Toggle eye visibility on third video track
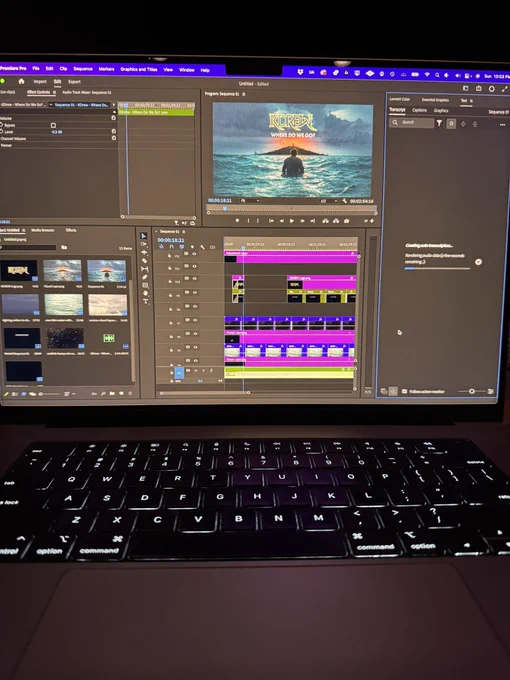The width and height of the screenshot is (510, 680). coord(194,279)
